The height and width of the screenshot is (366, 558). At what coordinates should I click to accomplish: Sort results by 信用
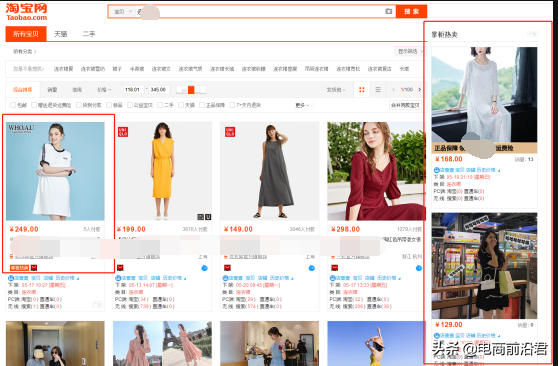[77, 90]
